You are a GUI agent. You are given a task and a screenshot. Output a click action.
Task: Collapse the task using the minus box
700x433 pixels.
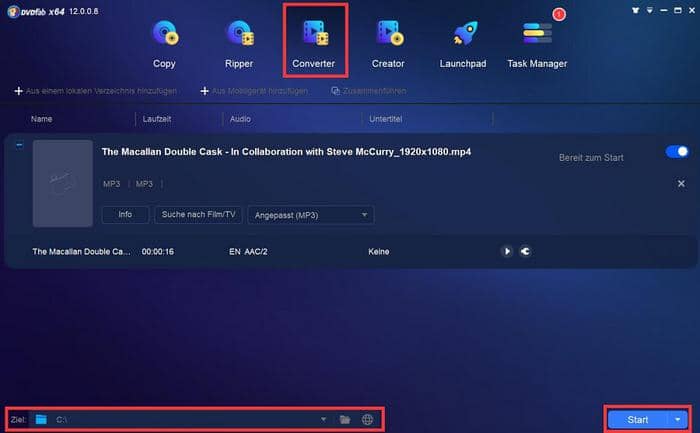(x=19, y=145)
